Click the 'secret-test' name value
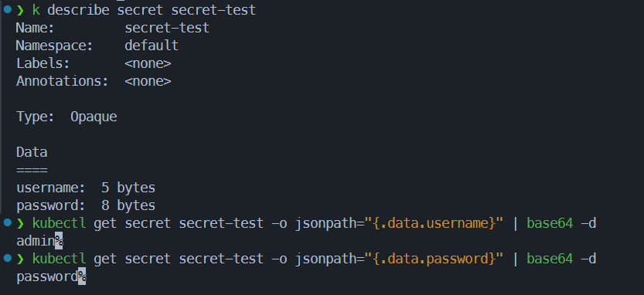 [x=167, y=28]
